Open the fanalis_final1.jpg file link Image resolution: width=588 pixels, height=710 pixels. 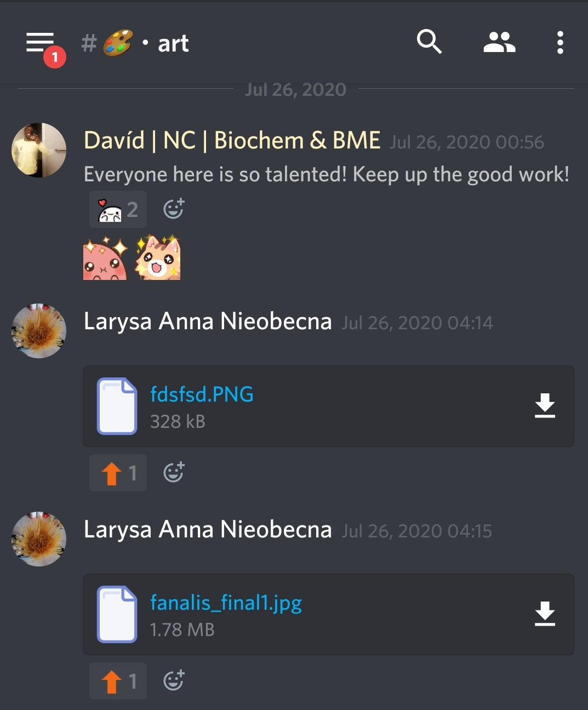point(226,603)
